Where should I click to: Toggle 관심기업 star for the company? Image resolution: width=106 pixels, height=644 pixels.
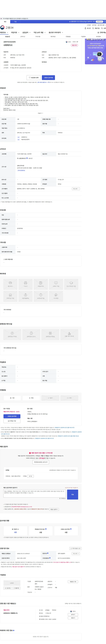[8, 588]
